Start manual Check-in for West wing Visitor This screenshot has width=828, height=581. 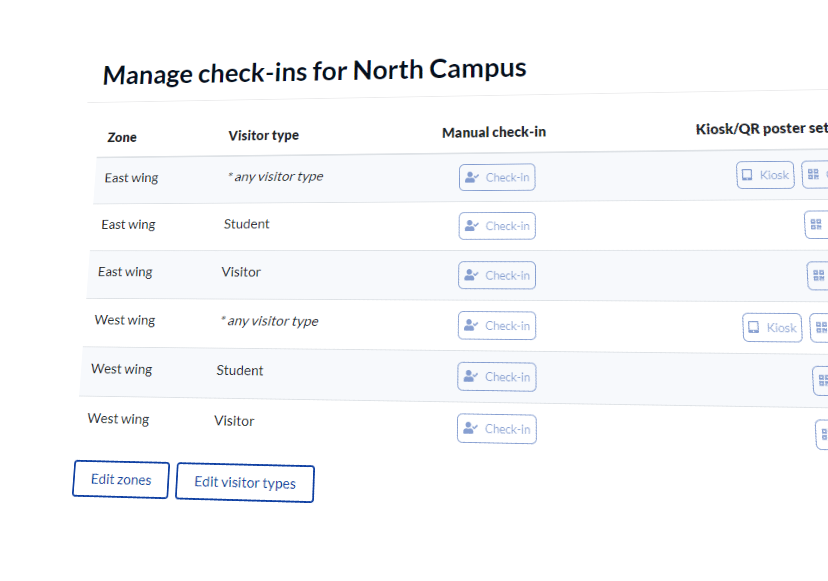point(496,429)
